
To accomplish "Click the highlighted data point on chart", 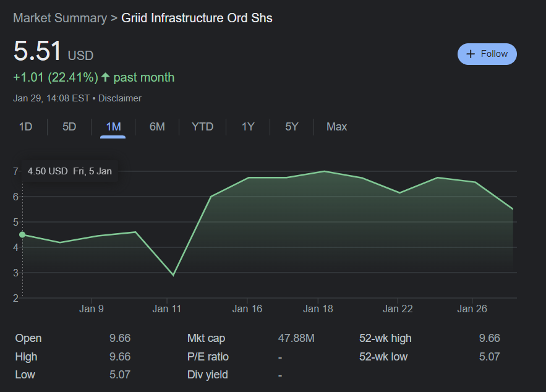I will 22,234.
